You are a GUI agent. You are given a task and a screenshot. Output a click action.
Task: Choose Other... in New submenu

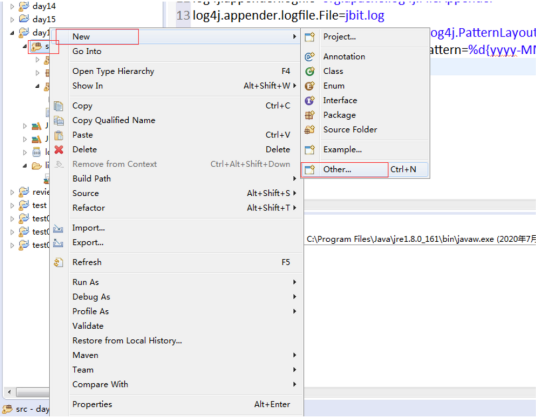click(x=365, y=169)
